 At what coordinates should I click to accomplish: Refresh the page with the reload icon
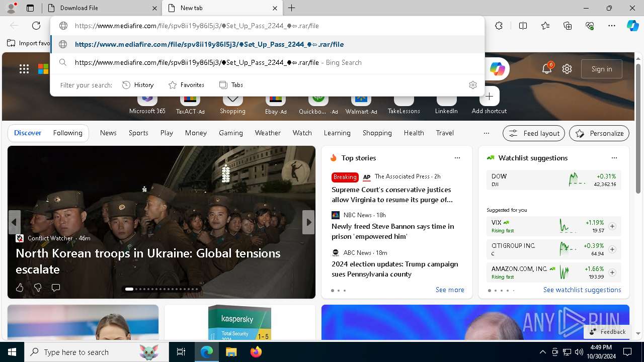(36, 26)
